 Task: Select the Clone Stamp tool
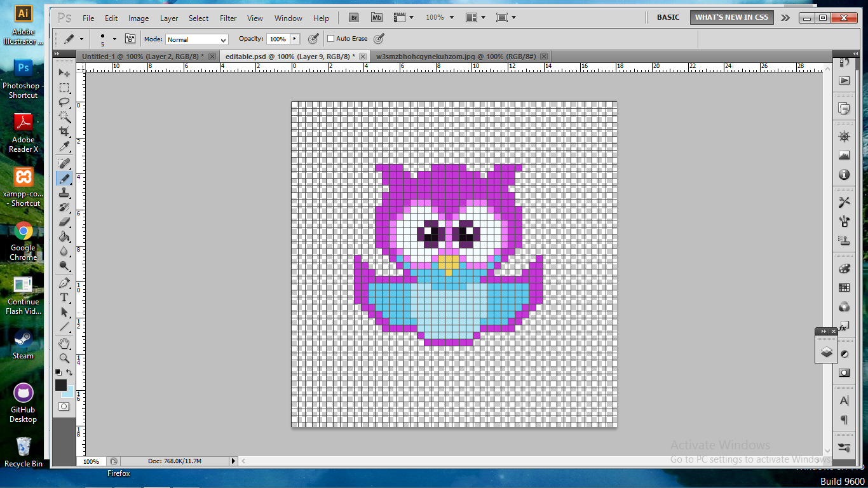click(64, 193)
